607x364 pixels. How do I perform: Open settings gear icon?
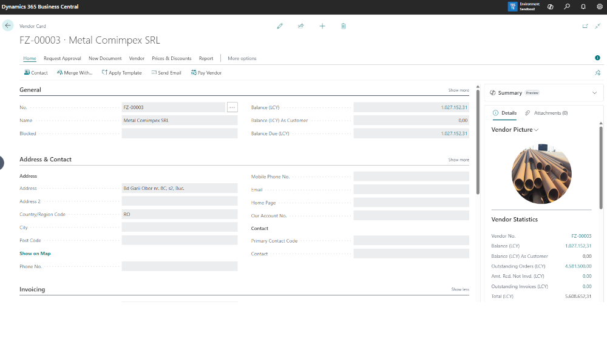point(600,7)
